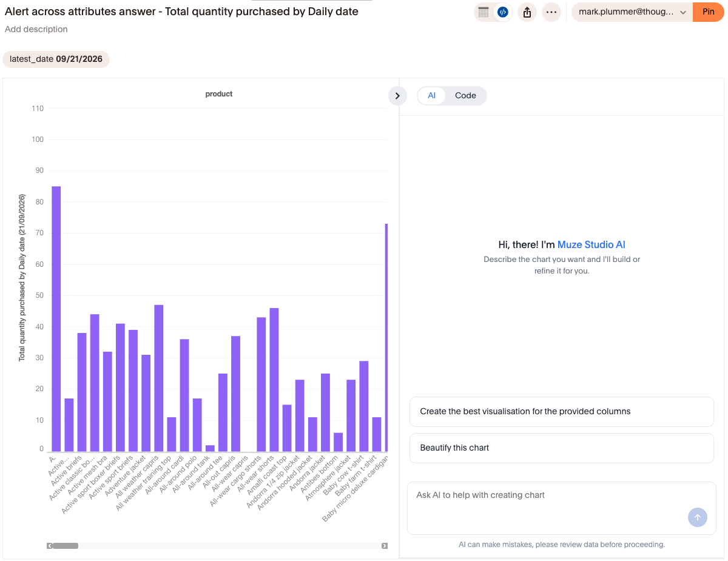The height and width of the screenshot is (561, 728).
Task: Switch to the Code tab
Action: [x=465, y=95]
